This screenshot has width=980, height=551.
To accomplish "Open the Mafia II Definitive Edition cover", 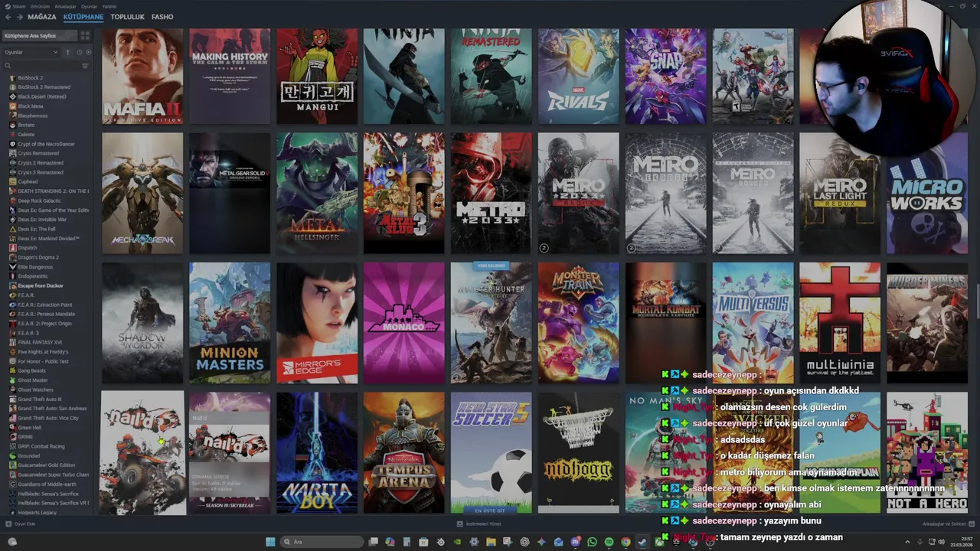I will coord(142,77).
